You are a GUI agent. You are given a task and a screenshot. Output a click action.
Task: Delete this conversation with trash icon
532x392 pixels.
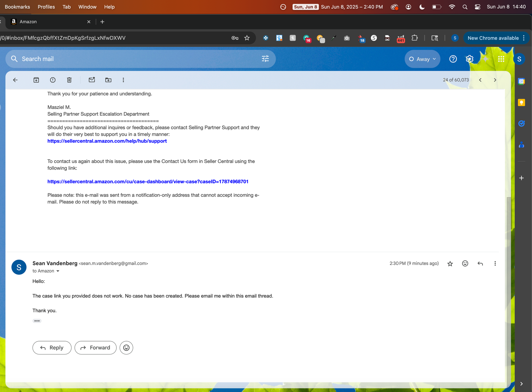(x=69, y=80)
